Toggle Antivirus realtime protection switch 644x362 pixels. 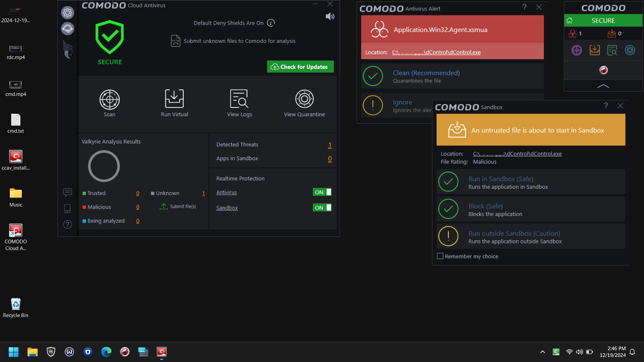point(322,192)
